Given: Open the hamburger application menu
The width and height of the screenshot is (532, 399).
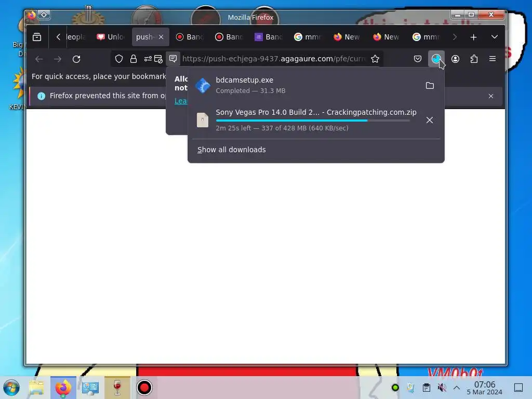Looking at the screenshot, I should tap(493, 59).
